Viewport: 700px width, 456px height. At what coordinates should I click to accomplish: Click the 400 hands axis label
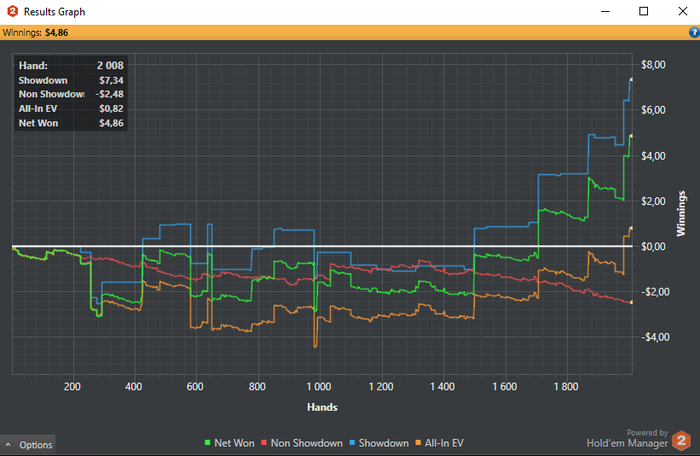133,386
